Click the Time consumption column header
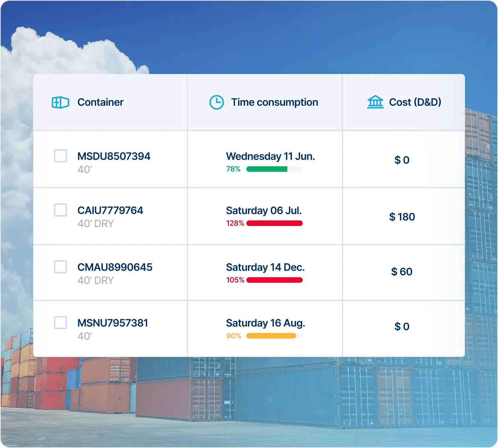 [274, 102]
